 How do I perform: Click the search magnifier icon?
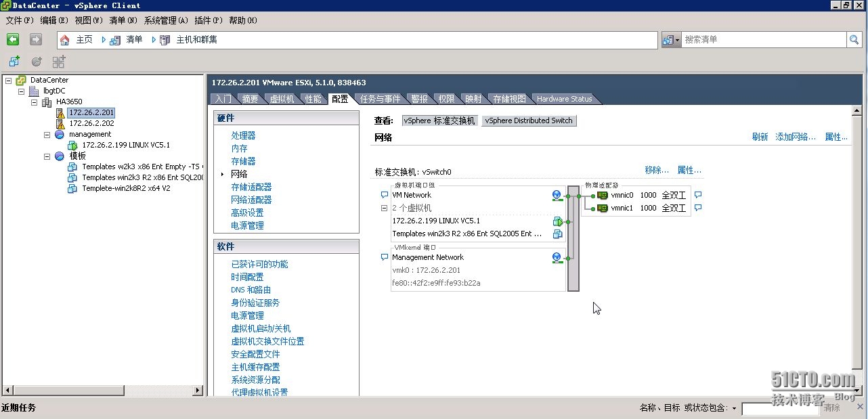click(854, 40)
